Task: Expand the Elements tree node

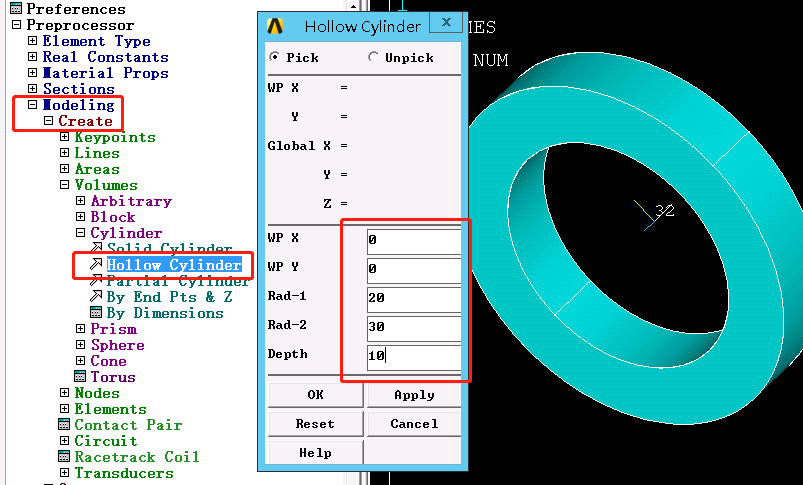Action: (x=64, y=409)
